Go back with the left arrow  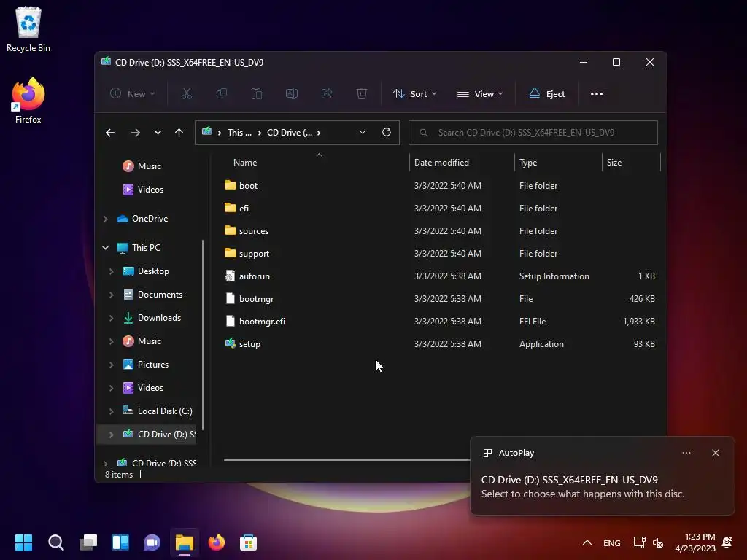pyautogui.click(x=110, y=133)
